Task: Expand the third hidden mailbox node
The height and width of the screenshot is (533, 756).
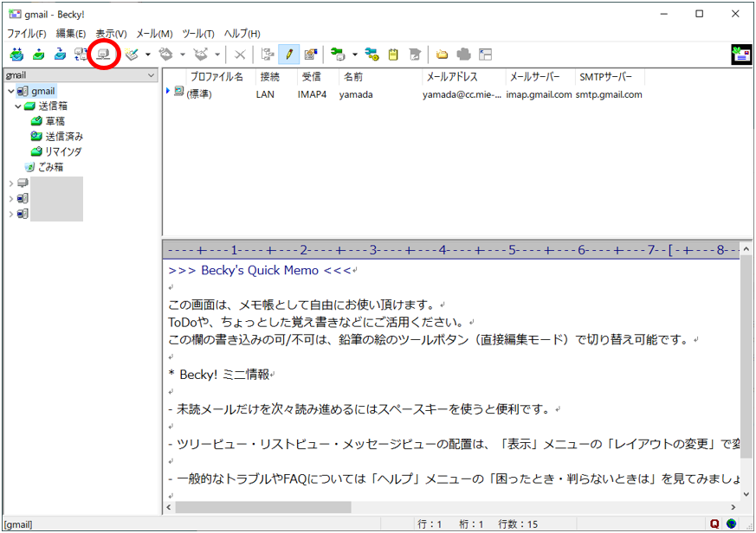Action: (x=11, y=214)
